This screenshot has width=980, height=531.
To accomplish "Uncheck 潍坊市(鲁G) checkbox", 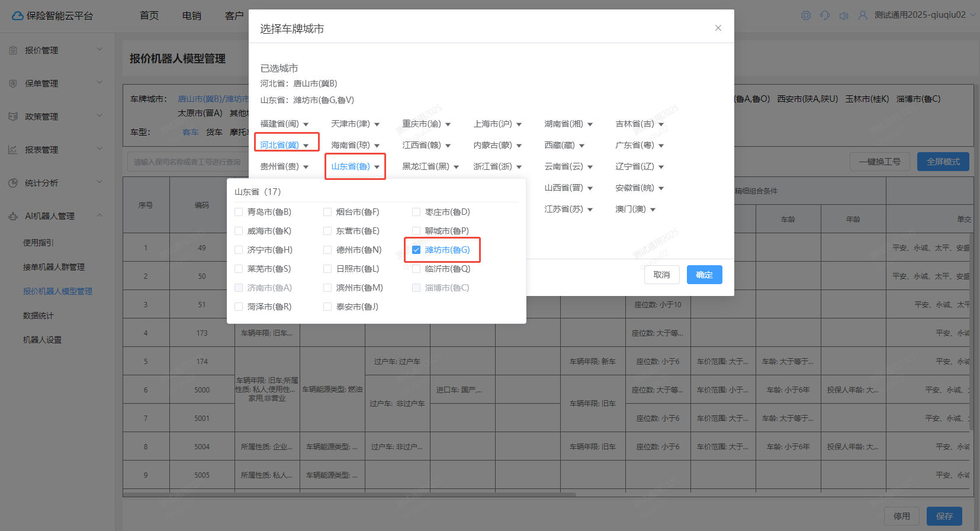I will (416, 250).
